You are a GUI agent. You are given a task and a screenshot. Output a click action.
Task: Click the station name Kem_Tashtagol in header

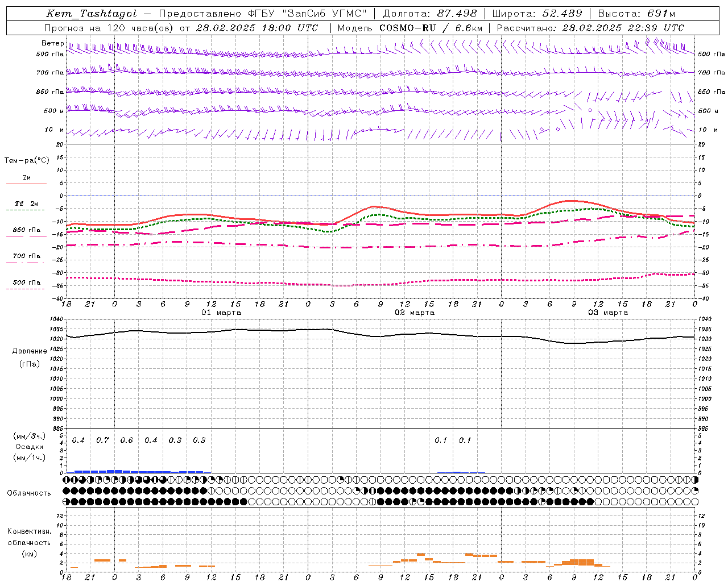pyautogui.click(x=92, y=14)
